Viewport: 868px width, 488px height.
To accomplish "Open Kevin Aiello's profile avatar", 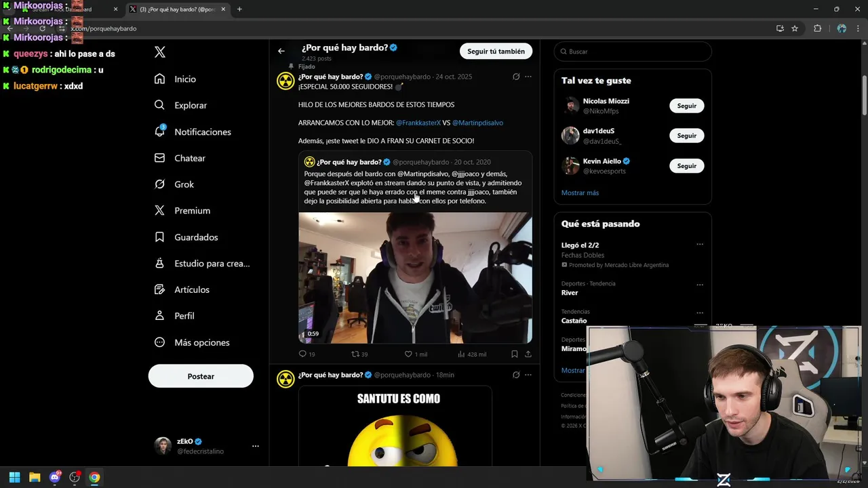I will (x=570, y=165).
